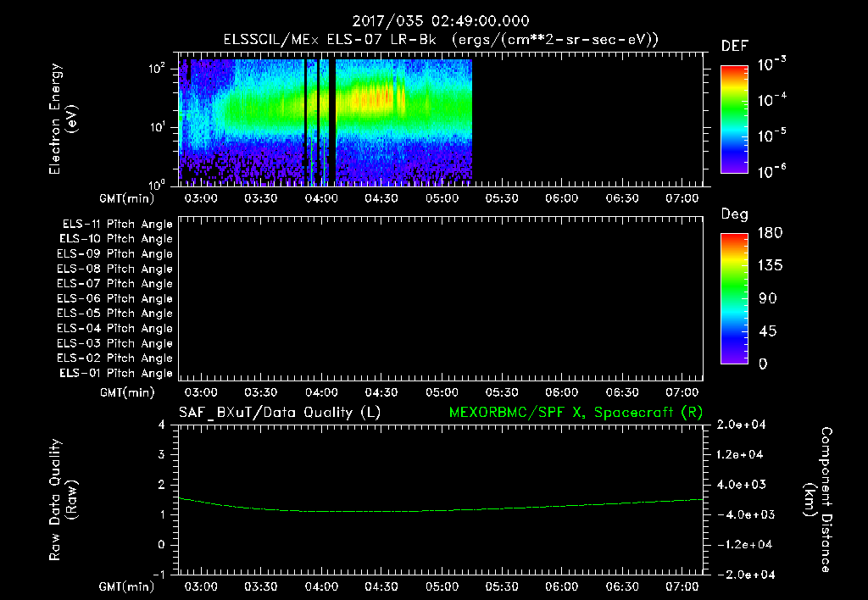Select the ELS-01 Pitch Angle row label

click(x=116, y=373)
